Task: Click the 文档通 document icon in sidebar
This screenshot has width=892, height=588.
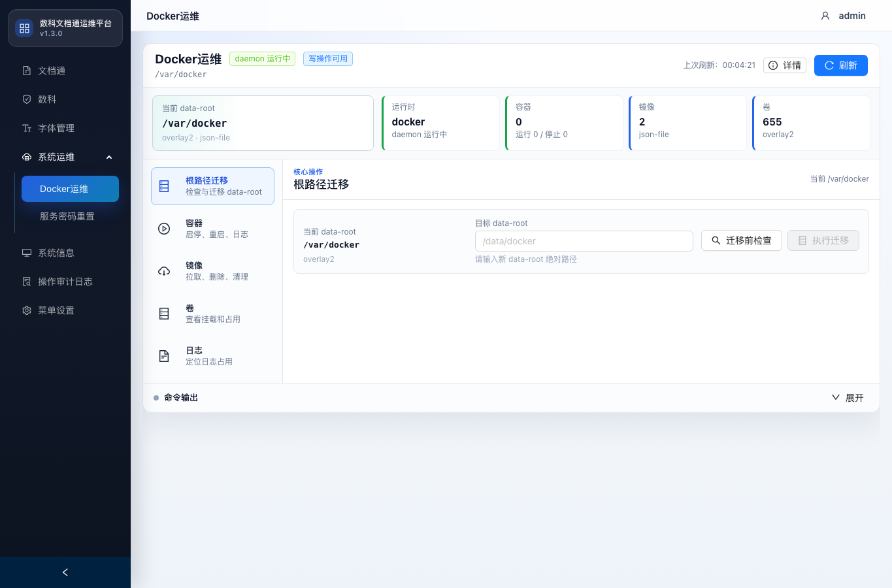Action: click(27, 71)
